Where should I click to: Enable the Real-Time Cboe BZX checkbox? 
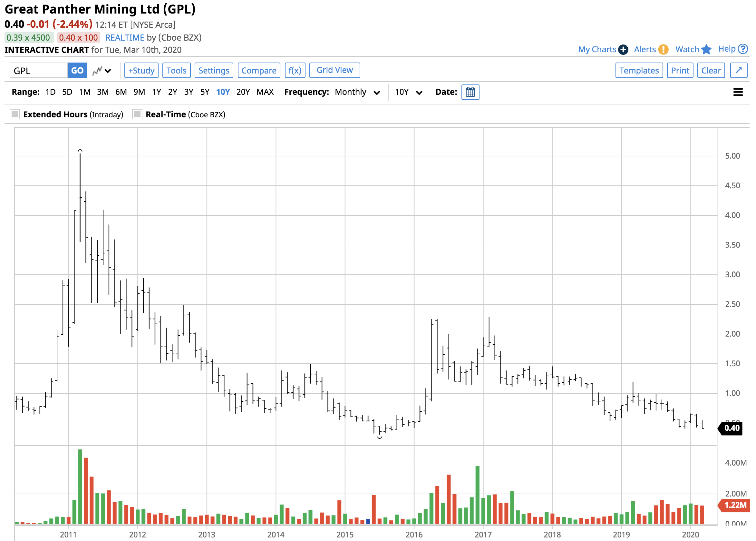tap(137, 114)
